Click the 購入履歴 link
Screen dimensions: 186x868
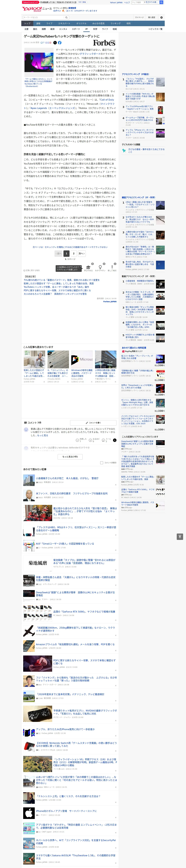pyautogui.click(x=152, y=17)
